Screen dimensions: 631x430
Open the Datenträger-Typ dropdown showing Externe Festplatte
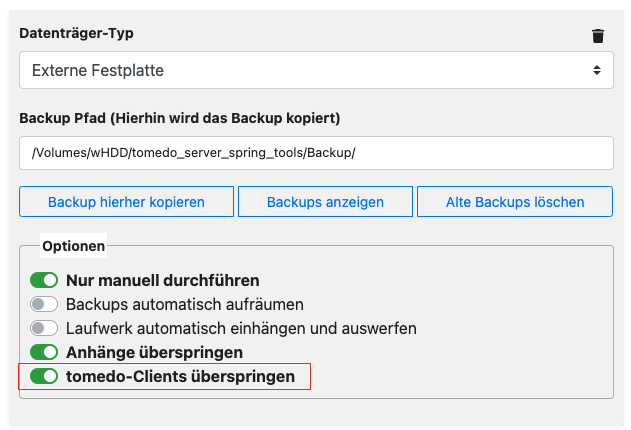[316, 70]
